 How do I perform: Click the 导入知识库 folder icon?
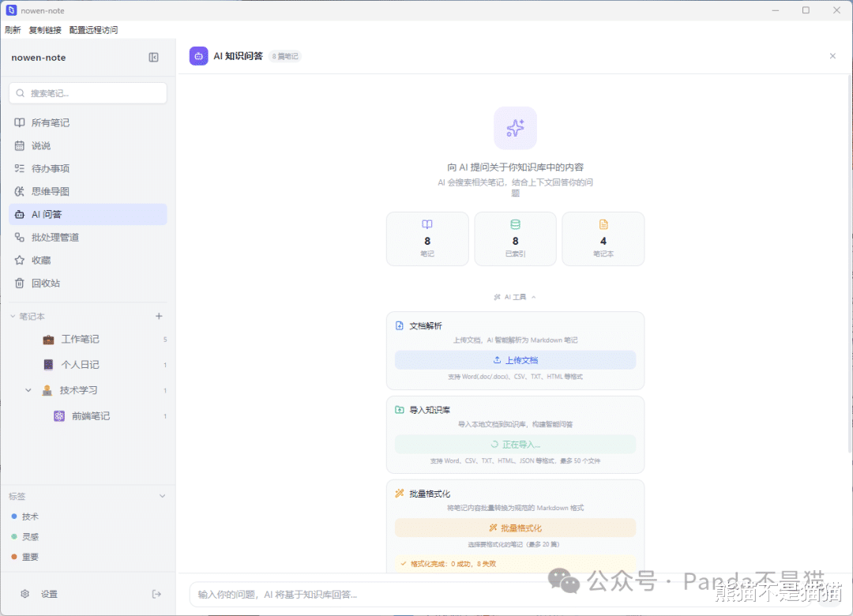(400, 410)
